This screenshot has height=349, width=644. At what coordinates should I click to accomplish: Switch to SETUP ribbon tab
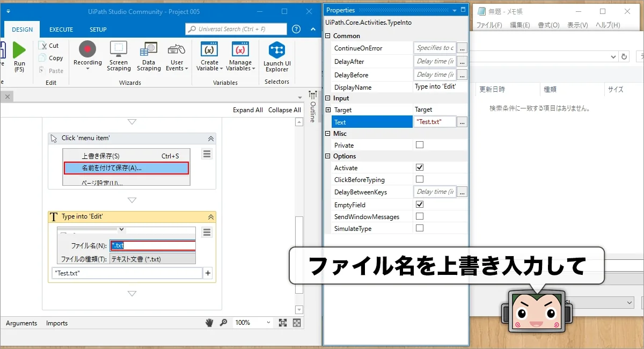click(98, 30)
